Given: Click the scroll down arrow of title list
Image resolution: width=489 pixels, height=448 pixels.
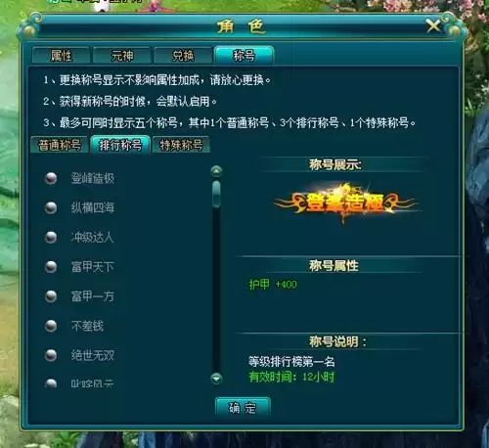Looking at the screenshot, I should click(216, 378).
